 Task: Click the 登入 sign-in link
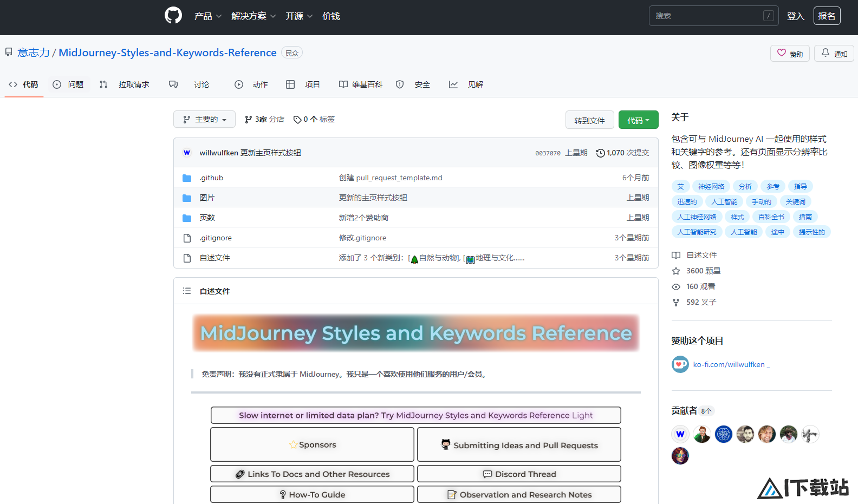(x=795, y=16)
